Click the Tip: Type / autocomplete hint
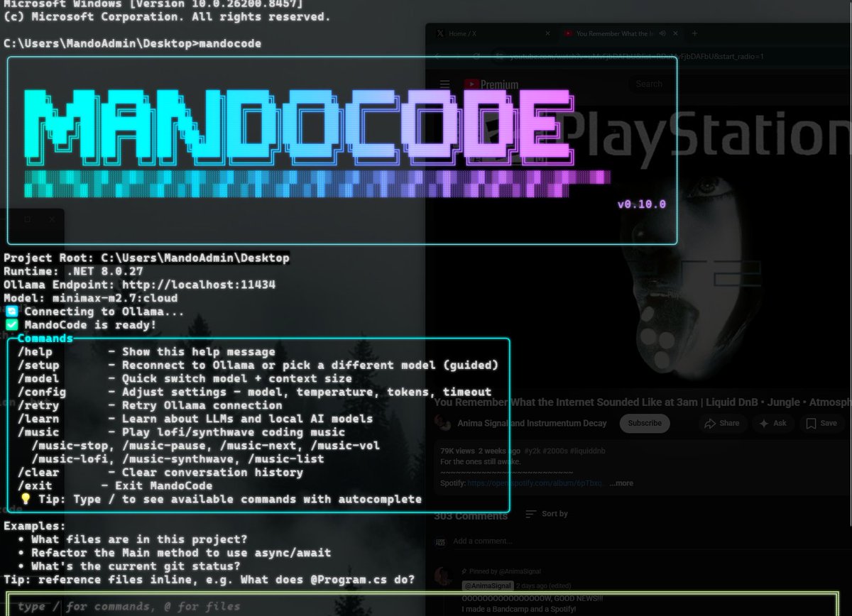This screenshot has height=616, width=852. point(221,500)
